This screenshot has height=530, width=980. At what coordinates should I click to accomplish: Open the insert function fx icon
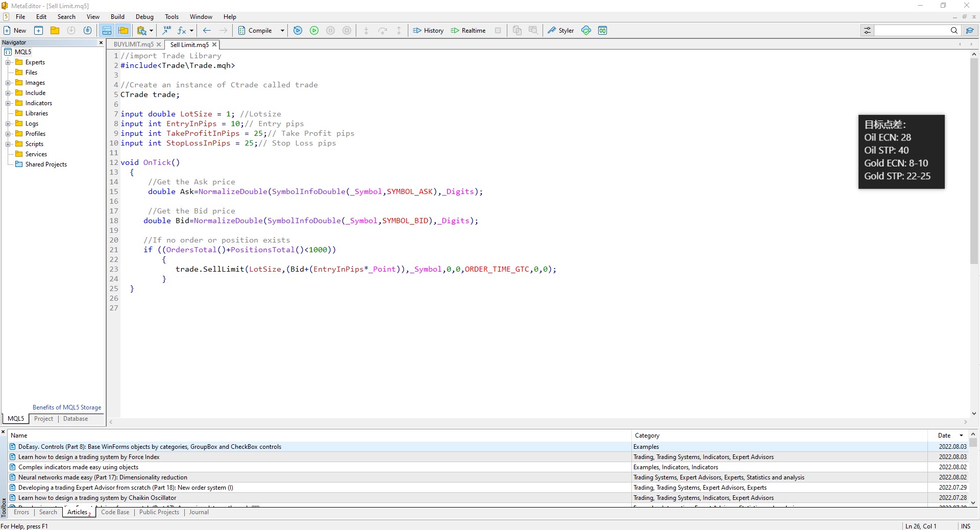[x=182, y=31]
